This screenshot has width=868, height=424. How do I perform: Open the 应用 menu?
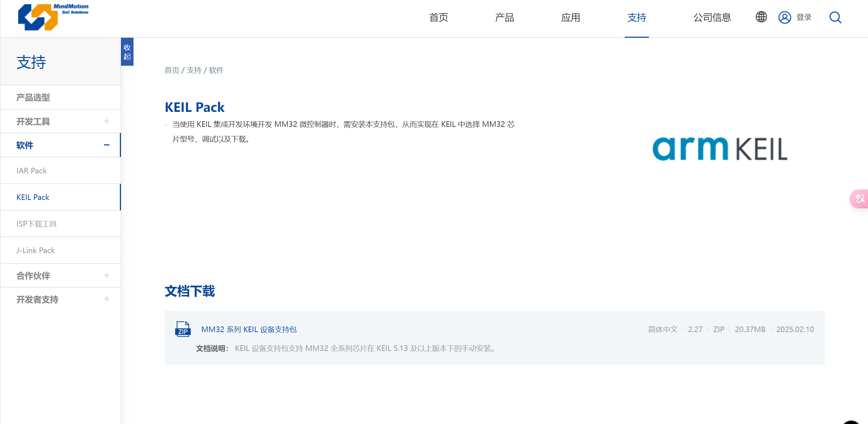tap(570, 17)
